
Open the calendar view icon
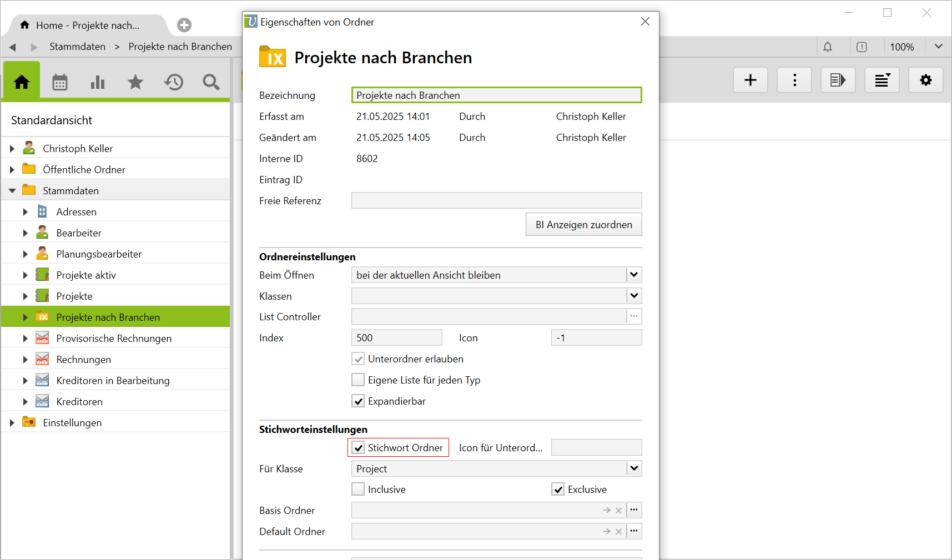click(x=60, y=83)
